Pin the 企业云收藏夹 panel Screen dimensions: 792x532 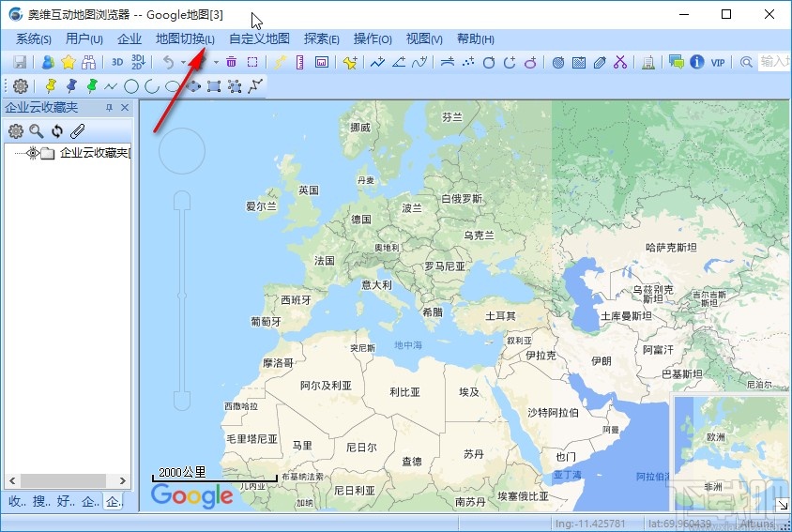pyautogui.click(x=109, y=108)
